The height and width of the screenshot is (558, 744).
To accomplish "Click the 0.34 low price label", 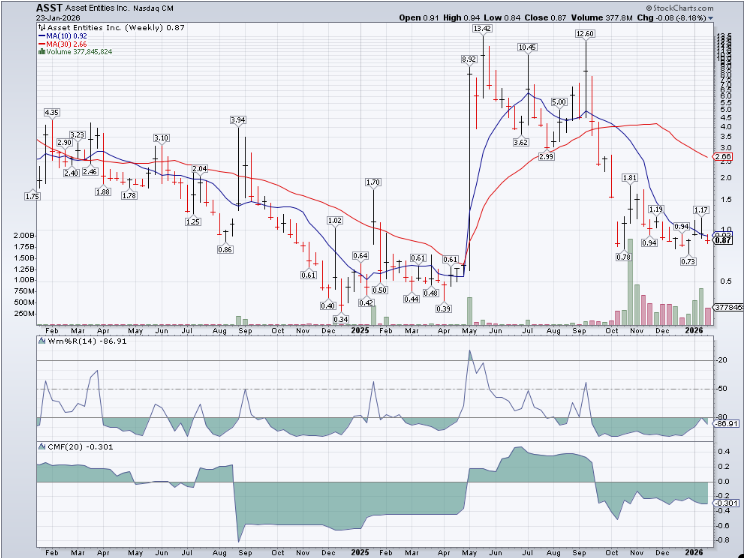I will pos(340,319).
